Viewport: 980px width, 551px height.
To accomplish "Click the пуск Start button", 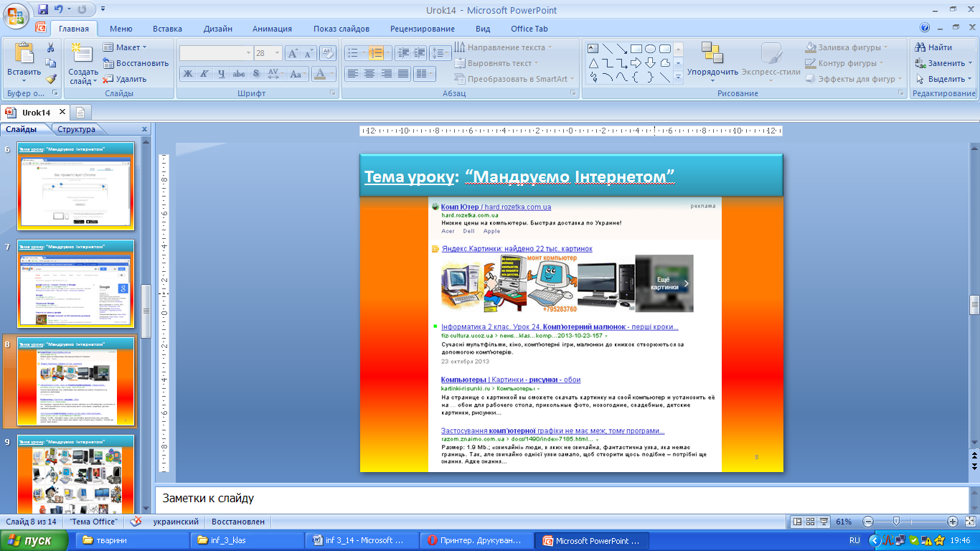I will (34, 540).
